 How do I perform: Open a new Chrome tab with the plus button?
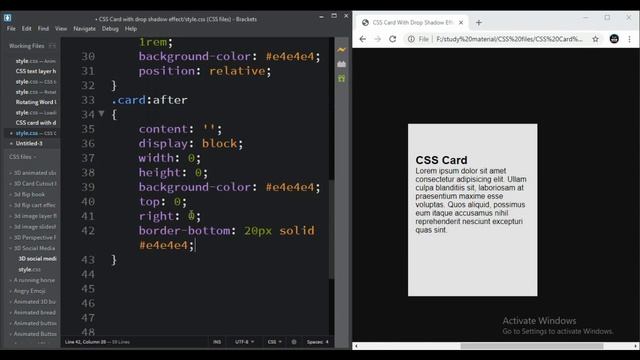click(479, 23)
